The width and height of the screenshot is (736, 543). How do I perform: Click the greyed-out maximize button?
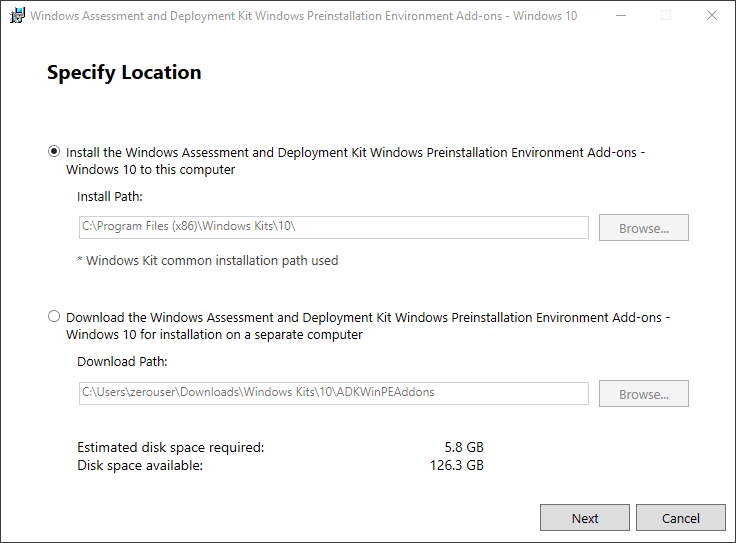(x=666, y=16)
